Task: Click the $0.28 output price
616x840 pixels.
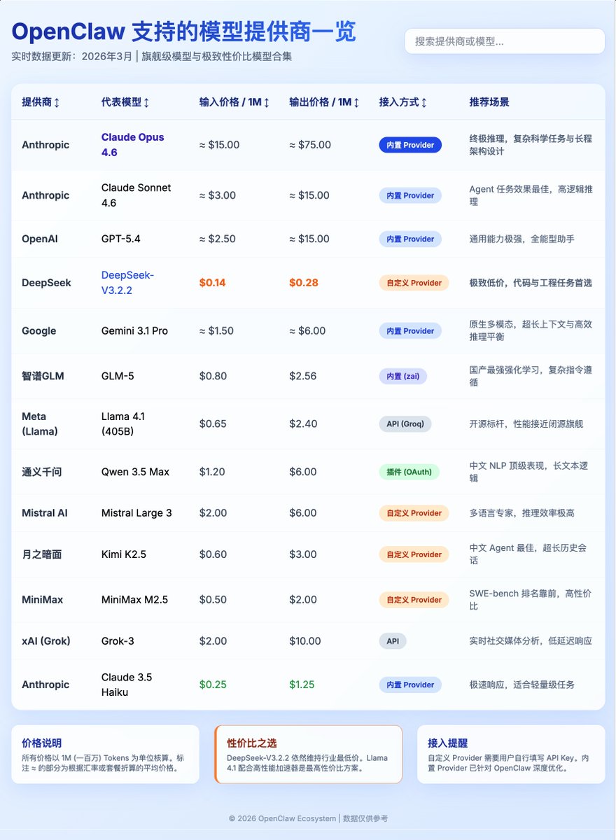Action: point(304,283)
